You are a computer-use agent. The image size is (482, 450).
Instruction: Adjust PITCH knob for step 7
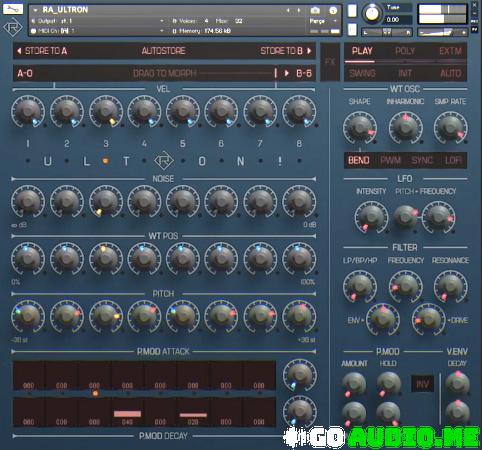(x=260, y=316)
